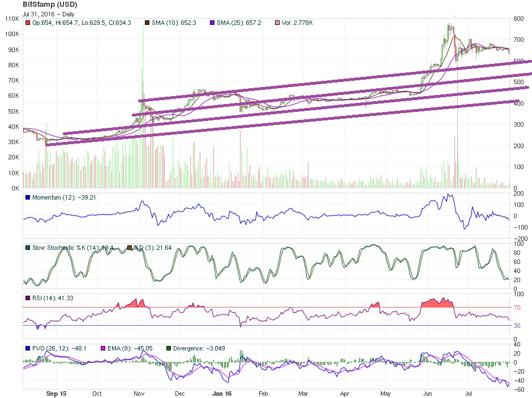
Task: Click the purple SMA (25) legend swatch
Action: point(213,23)
